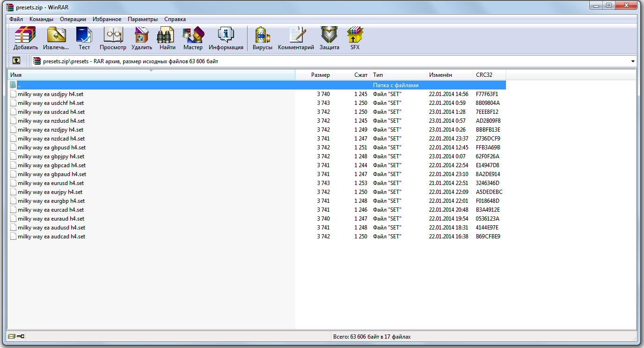Open the Справка menu

(x=175, y=19)
